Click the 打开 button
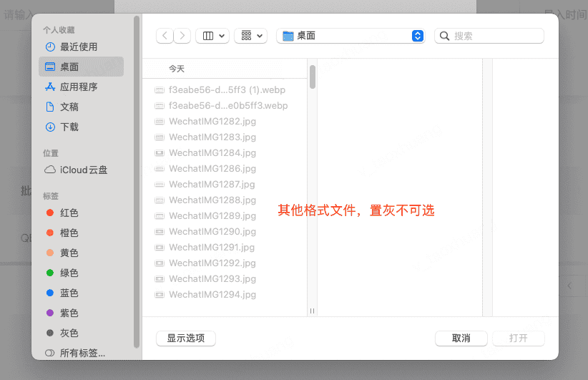588x380 pixels. pos(519,338)
